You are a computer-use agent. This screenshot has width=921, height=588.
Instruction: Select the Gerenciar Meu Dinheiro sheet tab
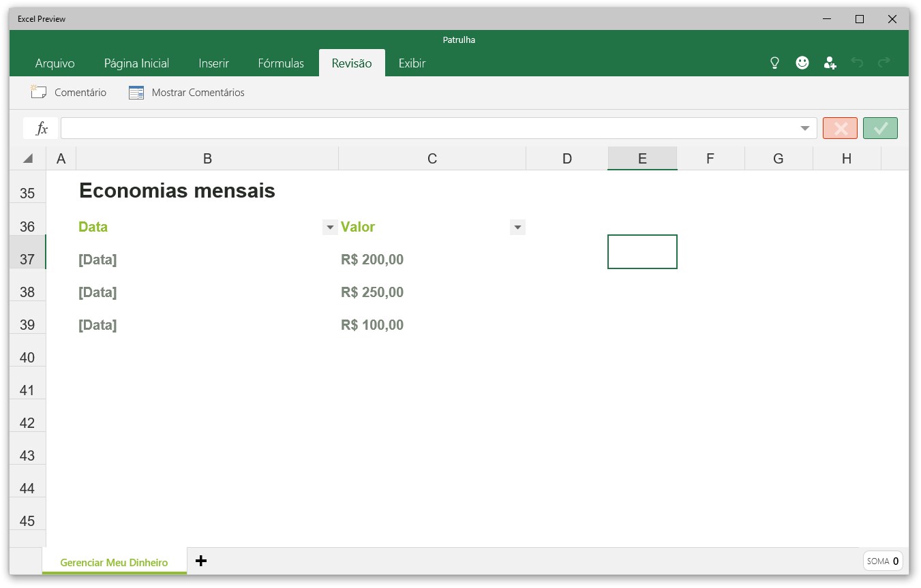tap(114, 562)
